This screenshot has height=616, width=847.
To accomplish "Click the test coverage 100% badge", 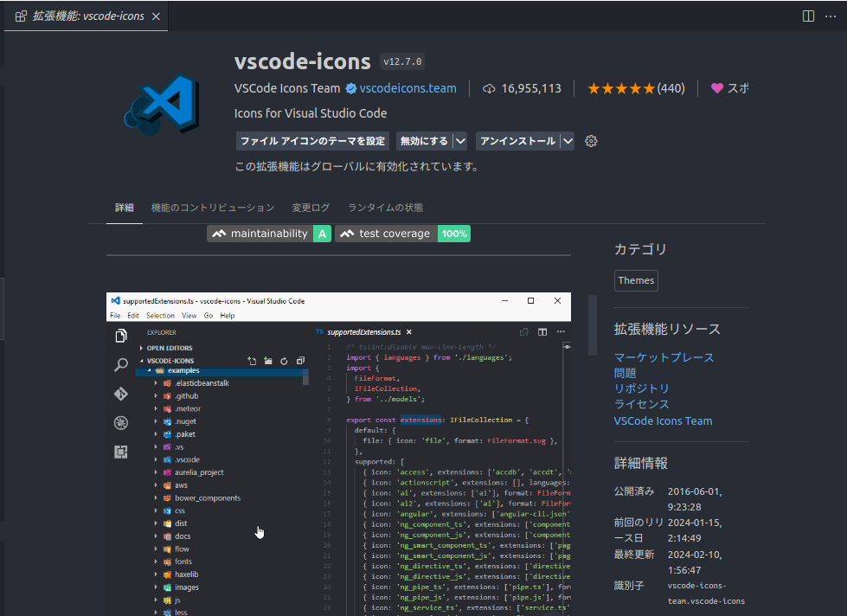I will 402,234.
